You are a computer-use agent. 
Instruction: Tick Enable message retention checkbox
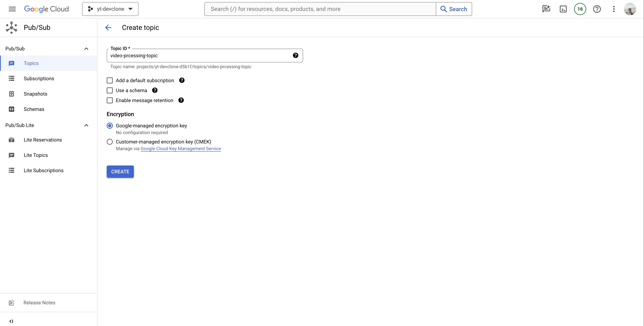(x=110, y=100)
